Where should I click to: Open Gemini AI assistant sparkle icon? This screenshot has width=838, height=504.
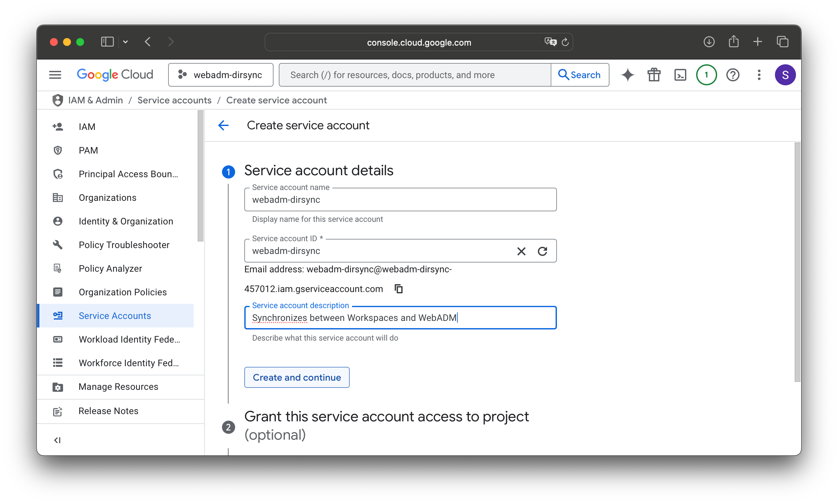[x=628, y=75]
